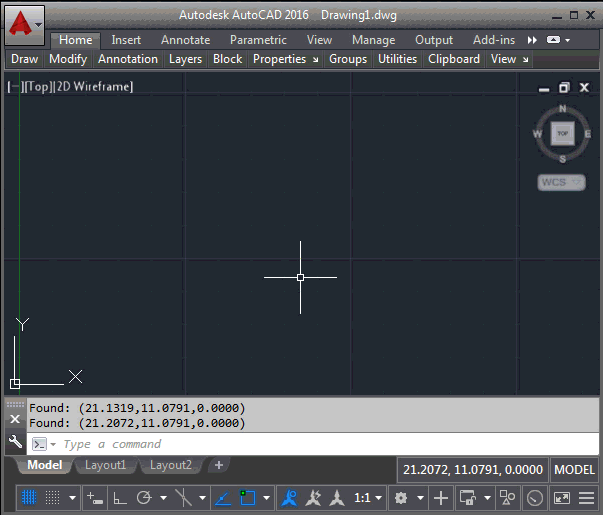The height and width of the screenshot is (515, 603).
Task: Expand the Groups panel
Action: point(348,59)
